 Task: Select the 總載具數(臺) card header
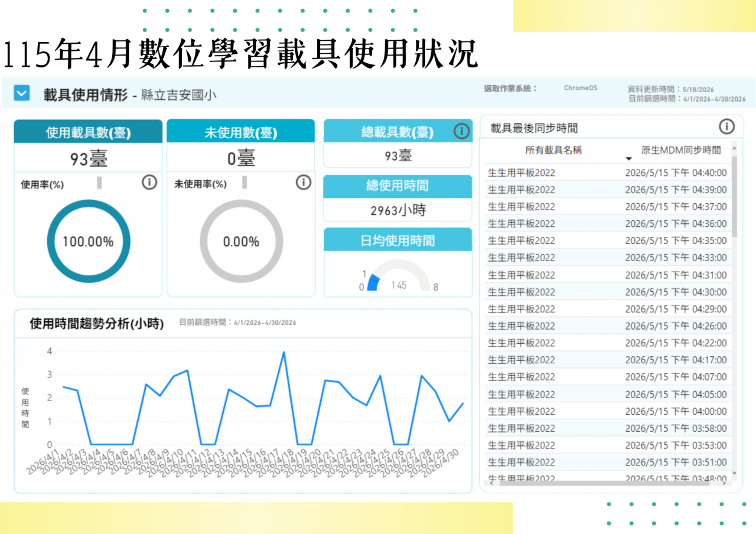[397, 131]
